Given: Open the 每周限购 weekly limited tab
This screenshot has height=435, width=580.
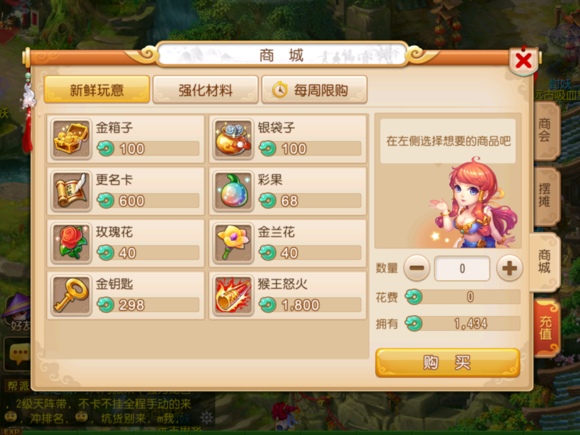Looking at the screenshot, I should pos(314,90).
